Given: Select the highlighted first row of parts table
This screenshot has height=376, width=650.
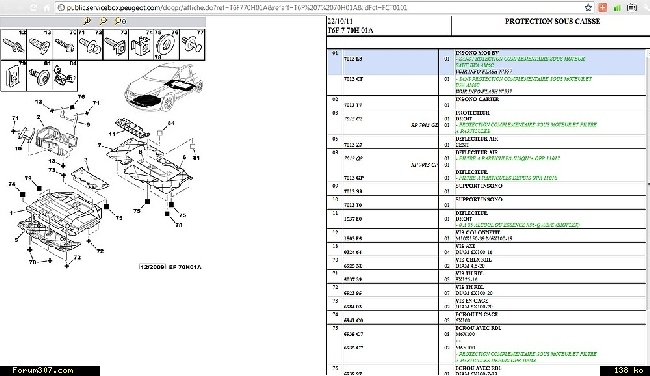Looking at the screenshot, I should coord(487,62).
